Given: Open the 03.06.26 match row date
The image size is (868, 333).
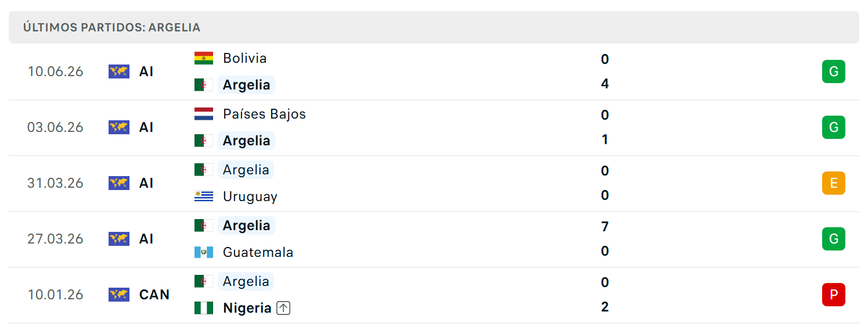Looking at the screenshot, I should 56,127.
